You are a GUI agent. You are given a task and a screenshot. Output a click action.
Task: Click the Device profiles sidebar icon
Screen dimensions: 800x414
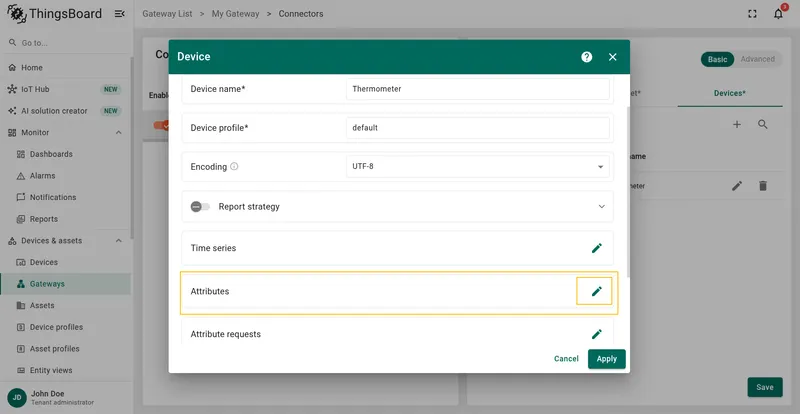point(21,327)
